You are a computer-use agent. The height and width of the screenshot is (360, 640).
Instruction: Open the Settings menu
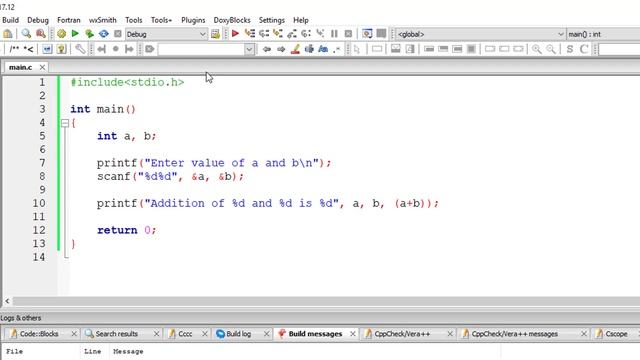(271, 20)
